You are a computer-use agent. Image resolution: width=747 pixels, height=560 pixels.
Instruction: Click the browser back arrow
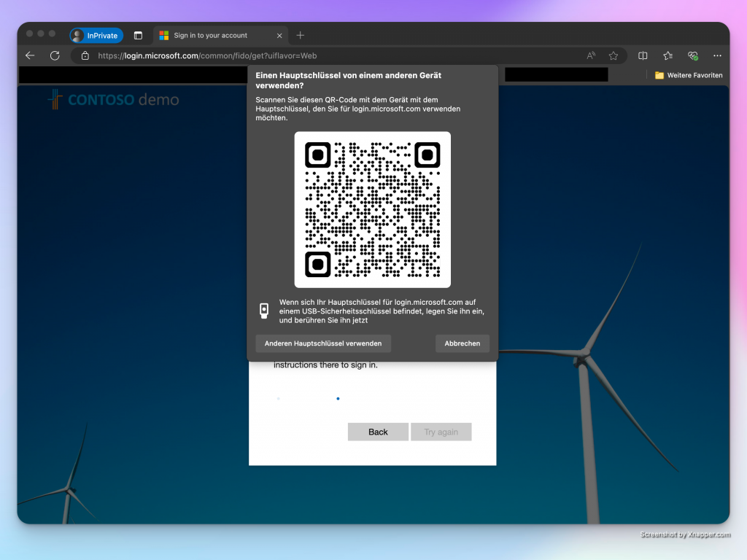30,55
